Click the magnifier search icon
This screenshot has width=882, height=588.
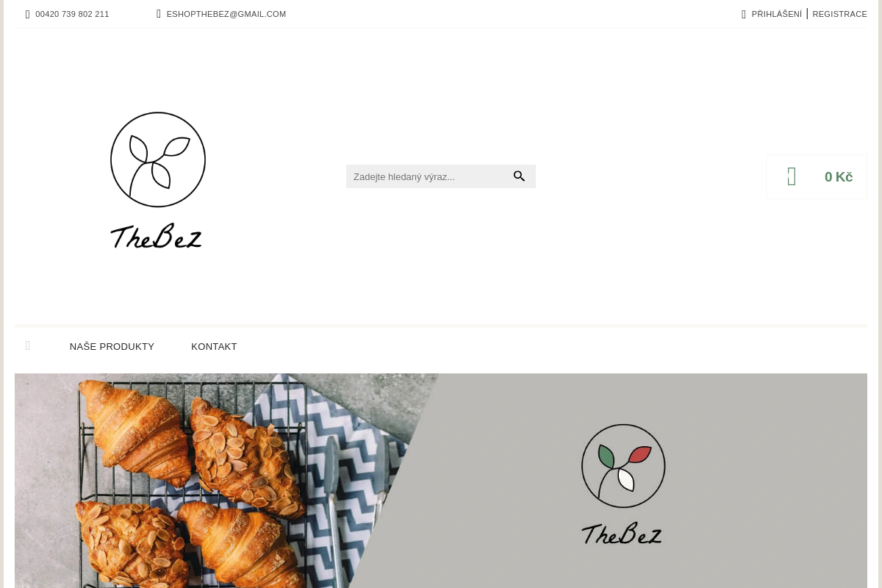[x=520, y=176]
